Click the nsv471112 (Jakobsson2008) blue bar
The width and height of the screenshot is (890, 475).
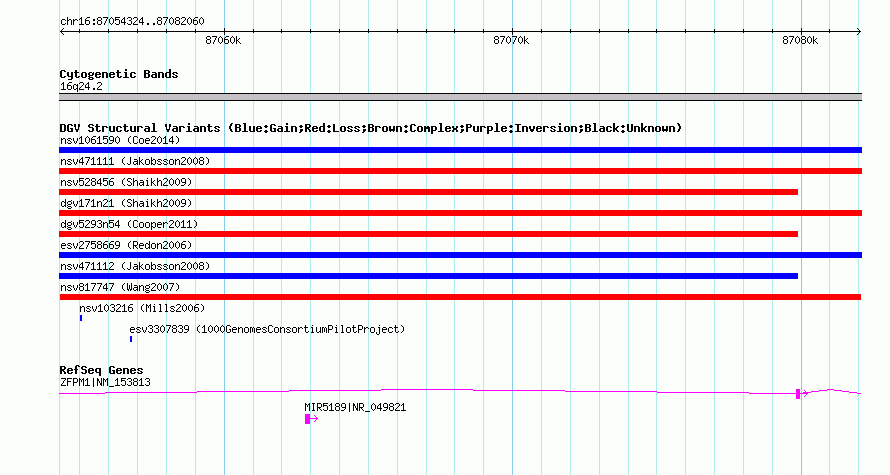tap(429, 276)
